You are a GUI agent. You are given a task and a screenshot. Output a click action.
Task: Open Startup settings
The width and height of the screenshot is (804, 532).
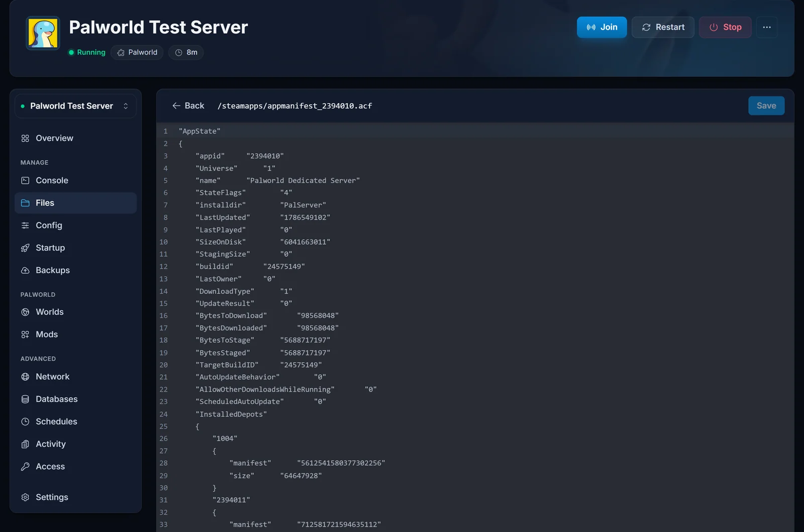click(x=75, y=248)
